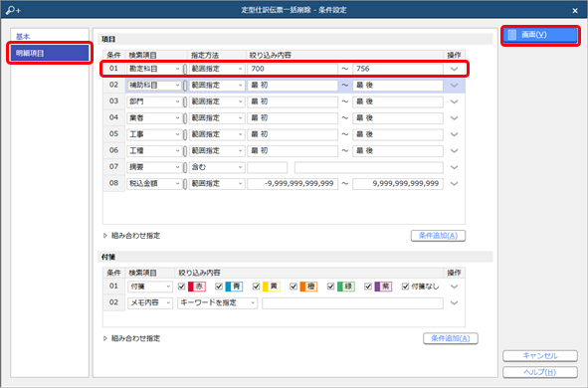Open the メモ内容 dropdown
588x388 pixels.
pos(150,302)
